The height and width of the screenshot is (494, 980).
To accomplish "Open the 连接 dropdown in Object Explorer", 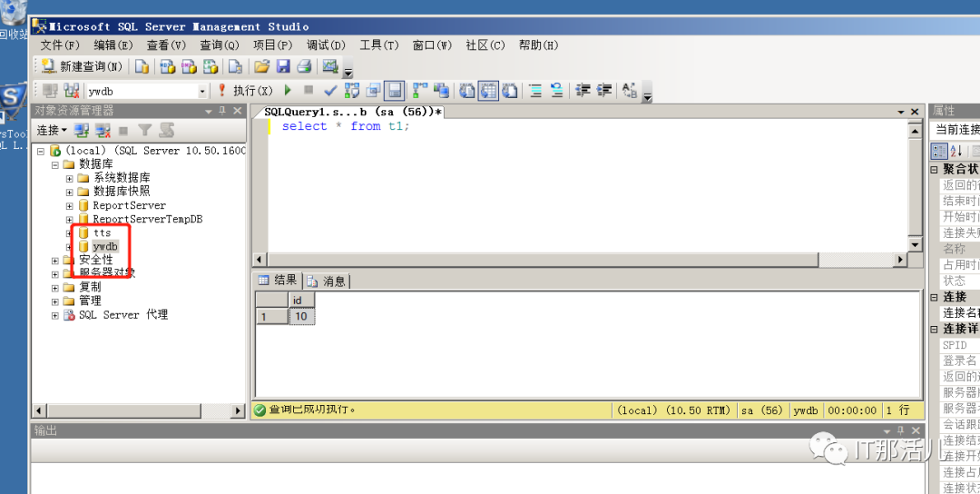I will [52, 130].
